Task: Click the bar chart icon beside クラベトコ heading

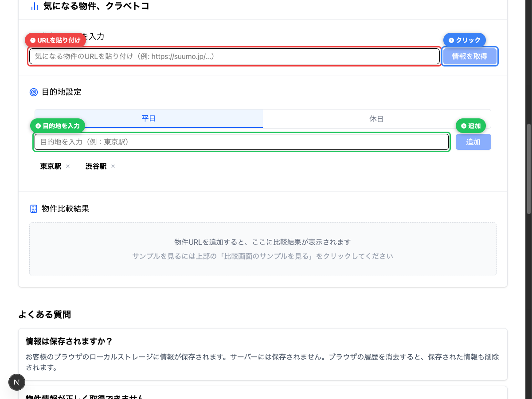Action: (35, 6)
